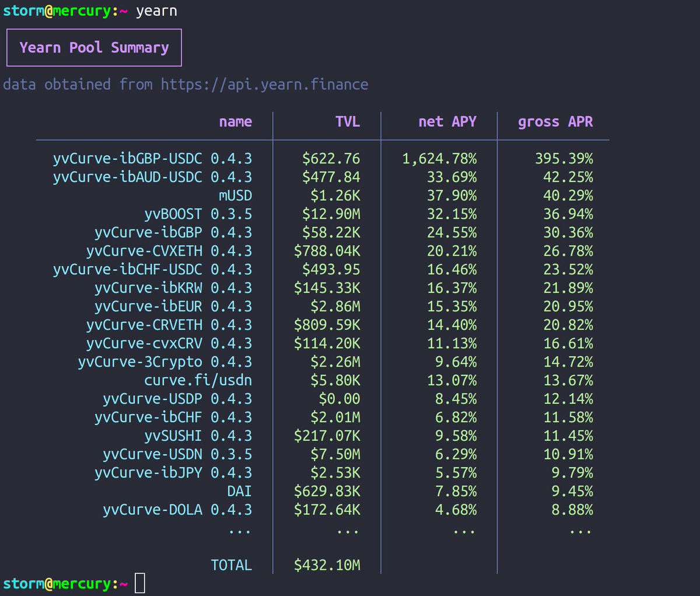
Task: Click the TVL value $622.76
Action: [x=331, y=159]
